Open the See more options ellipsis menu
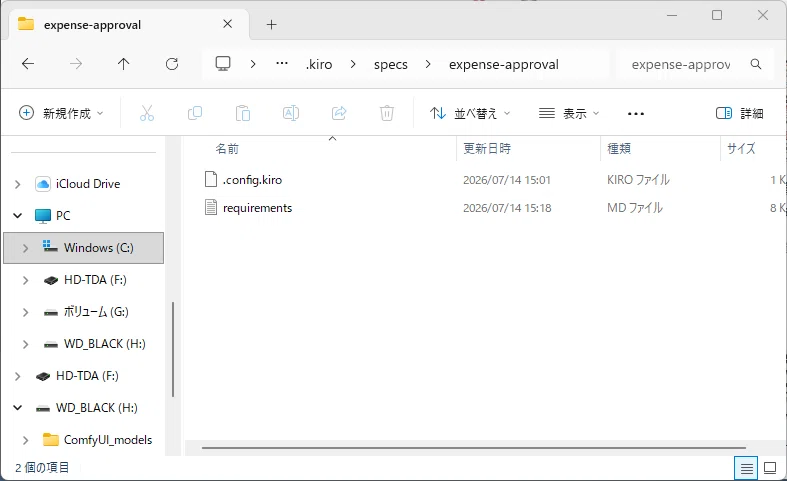Screen dimensions: 787x481 (636, 114)
